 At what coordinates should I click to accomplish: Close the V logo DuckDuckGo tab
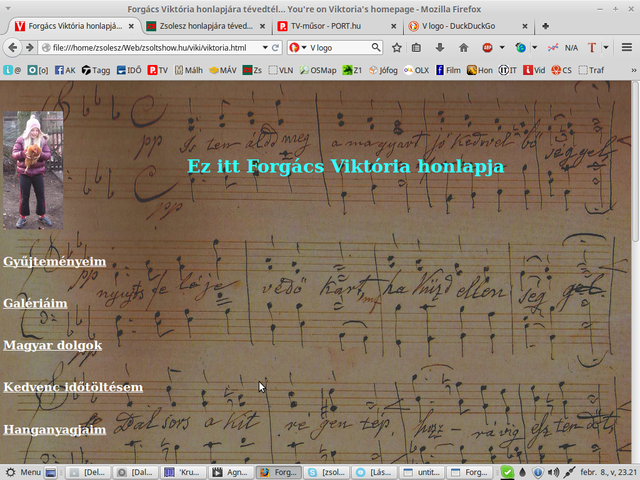(525, 26)
